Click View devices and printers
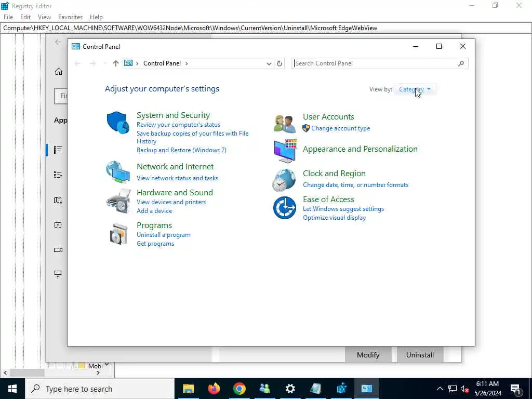Image resolution: width=532 pixels, height=399 pixels. click(x=171, y=202)
